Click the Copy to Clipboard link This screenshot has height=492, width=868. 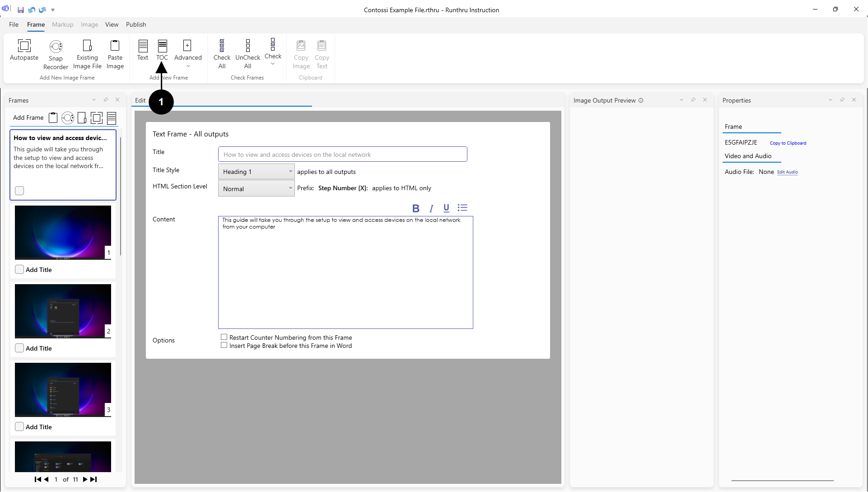point(788,143)
